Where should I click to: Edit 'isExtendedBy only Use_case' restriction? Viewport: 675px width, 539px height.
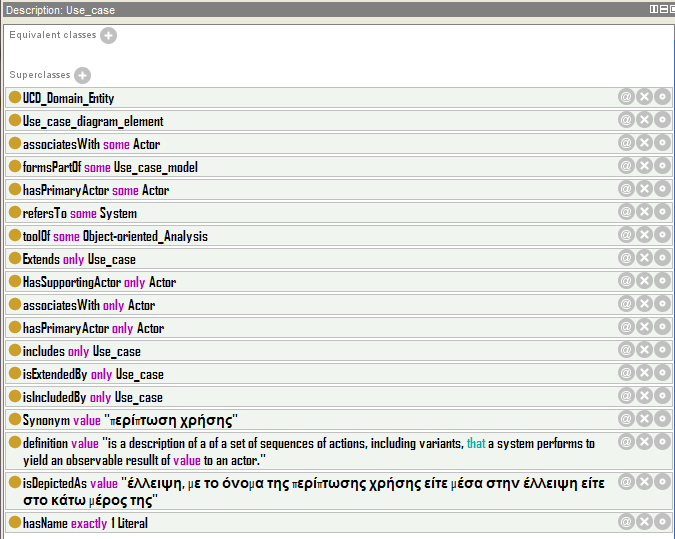[663, 373]
